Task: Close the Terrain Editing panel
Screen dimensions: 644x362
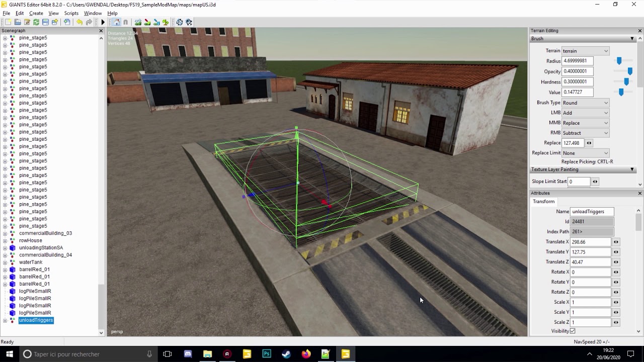Action: tap(640, 31)
